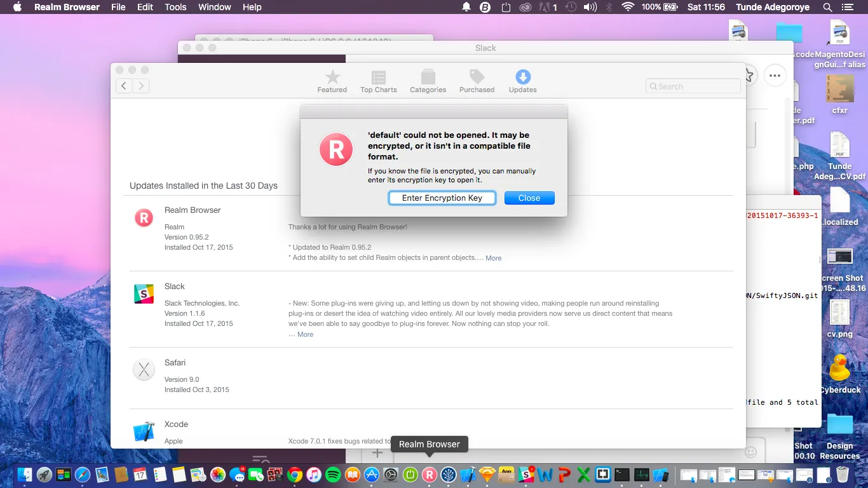Open the Time Machine menu bar icon
Viewport: 868px width, 488px height.
(x=571, y=7)
